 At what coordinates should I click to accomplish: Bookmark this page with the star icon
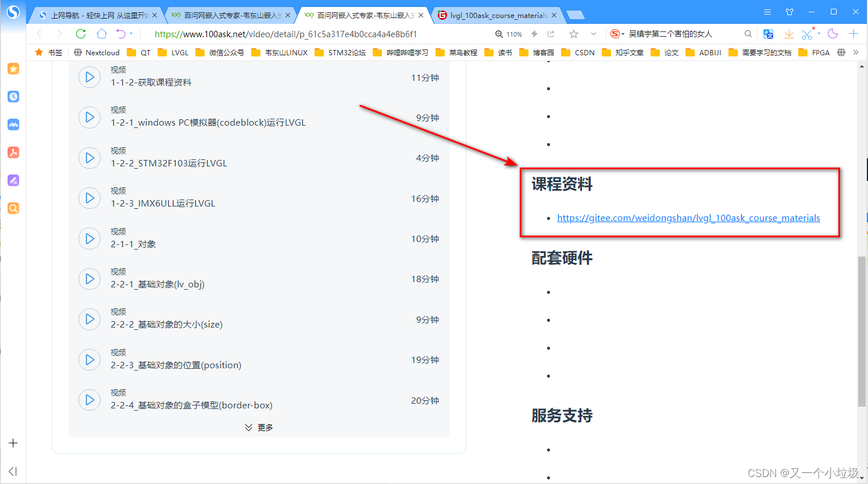coord(574,34)
